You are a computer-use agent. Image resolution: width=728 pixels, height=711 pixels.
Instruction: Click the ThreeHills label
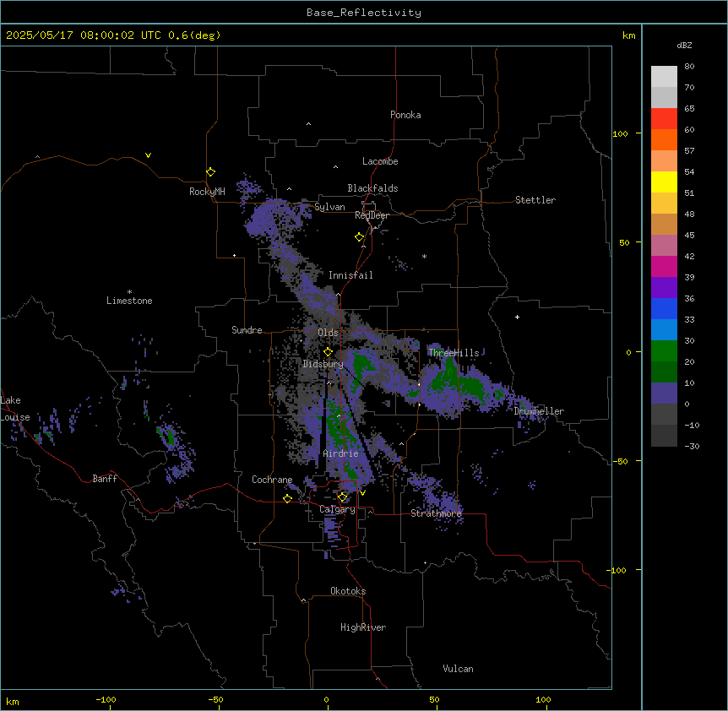454,353
